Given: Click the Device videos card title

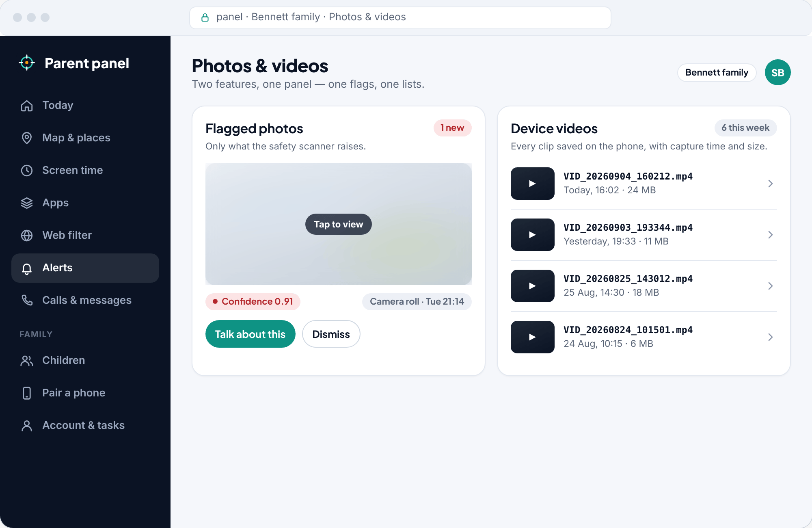Looking at the screenshot, I should coord(554,128).
